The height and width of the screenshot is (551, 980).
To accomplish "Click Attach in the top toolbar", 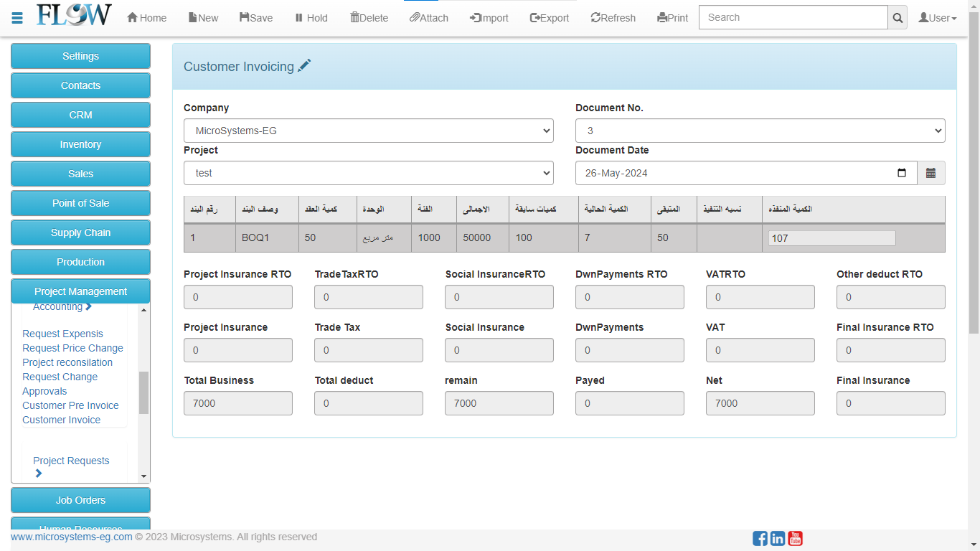I will click(428, 18).
